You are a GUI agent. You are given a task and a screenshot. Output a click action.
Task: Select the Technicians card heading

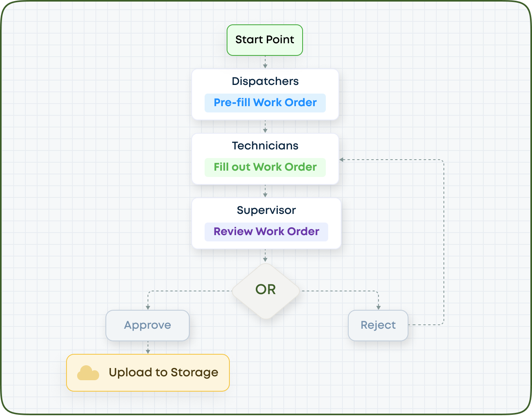click(265, 145)
